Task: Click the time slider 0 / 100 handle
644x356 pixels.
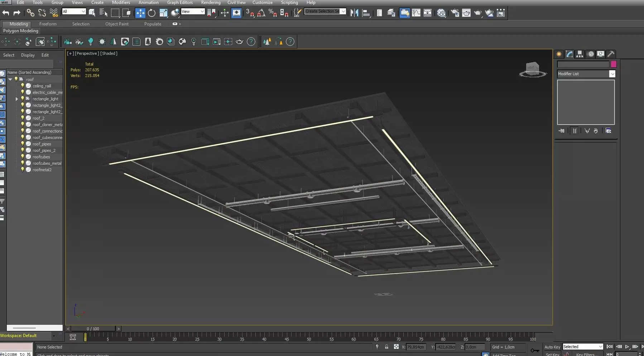Action: (x=93, y=328)
